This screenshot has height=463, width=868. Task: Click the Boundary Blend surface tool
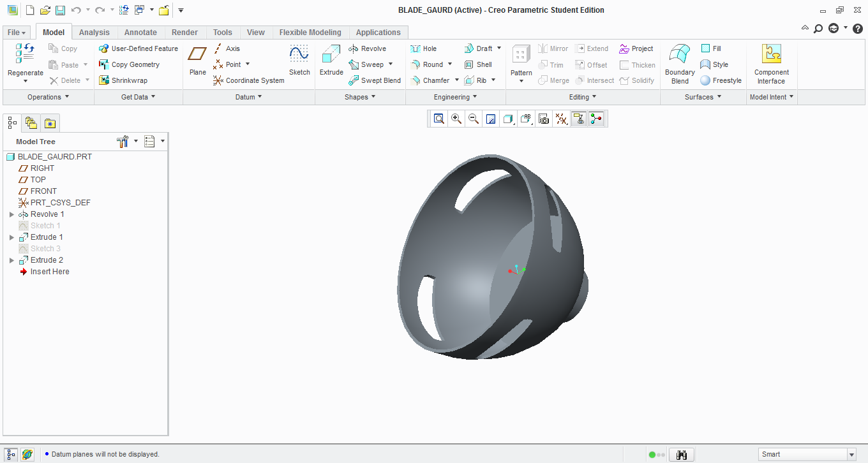(x=680, y=64)
